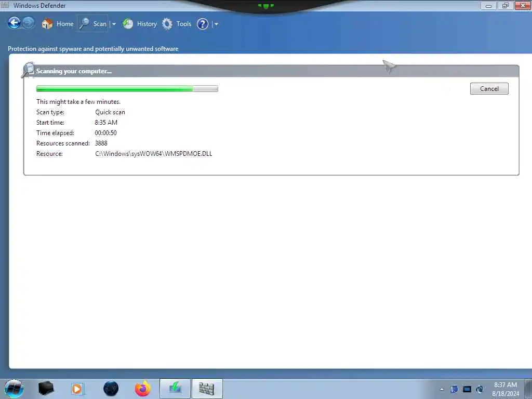Click the start time value "8:35 AM"

(106, 123)
